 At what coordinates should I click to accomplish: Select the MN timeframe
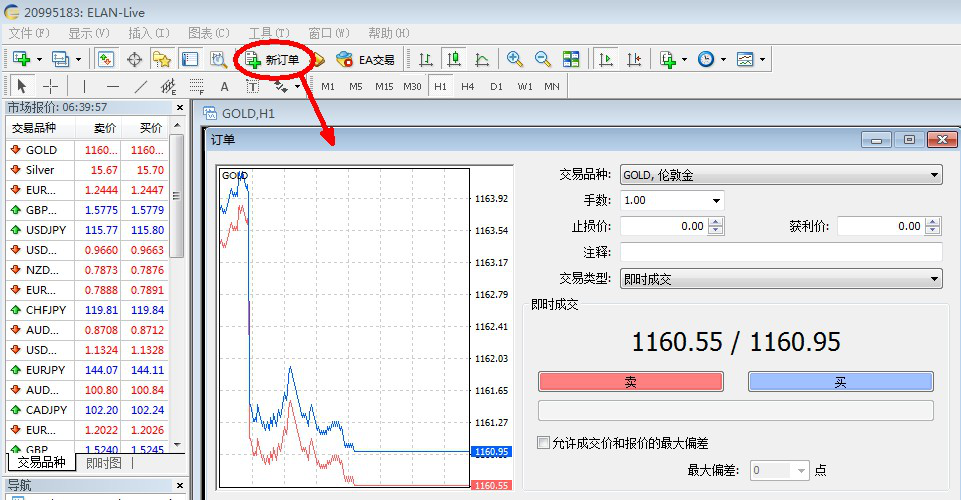(552, 86)
